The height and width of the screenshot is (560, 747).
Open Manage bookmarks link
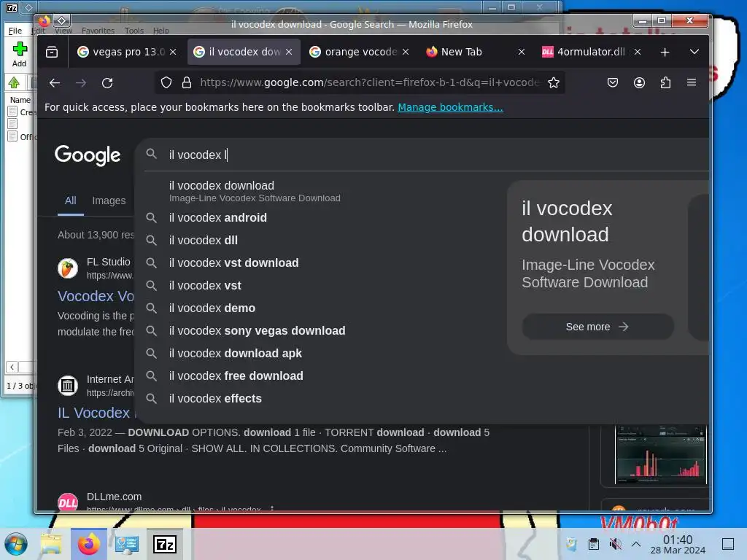(450, 108)
